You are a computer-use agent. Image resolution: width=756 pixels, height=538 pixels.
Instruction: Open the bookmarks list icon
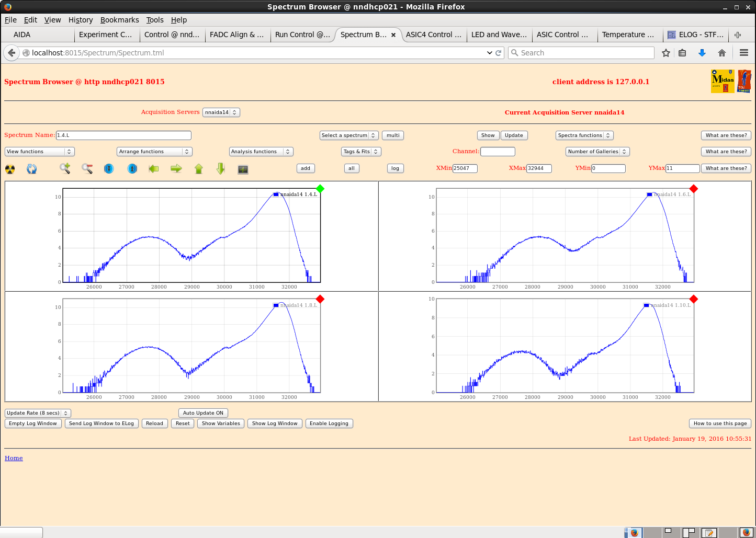pyautogui.click(x=682, y=53)
